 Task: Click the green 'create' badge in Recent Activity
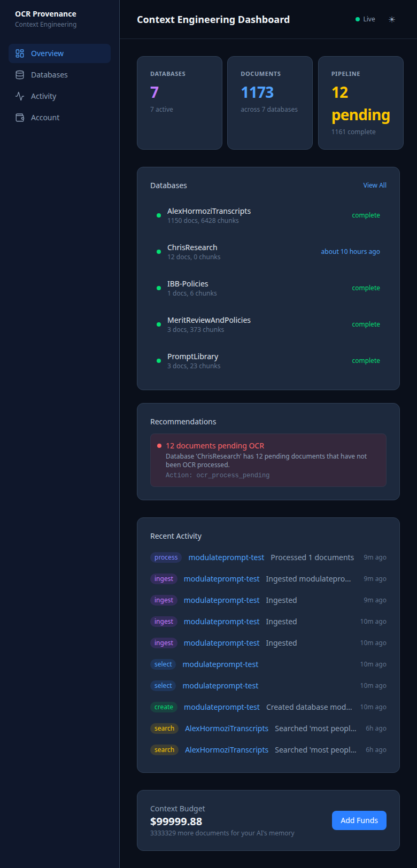164,707
